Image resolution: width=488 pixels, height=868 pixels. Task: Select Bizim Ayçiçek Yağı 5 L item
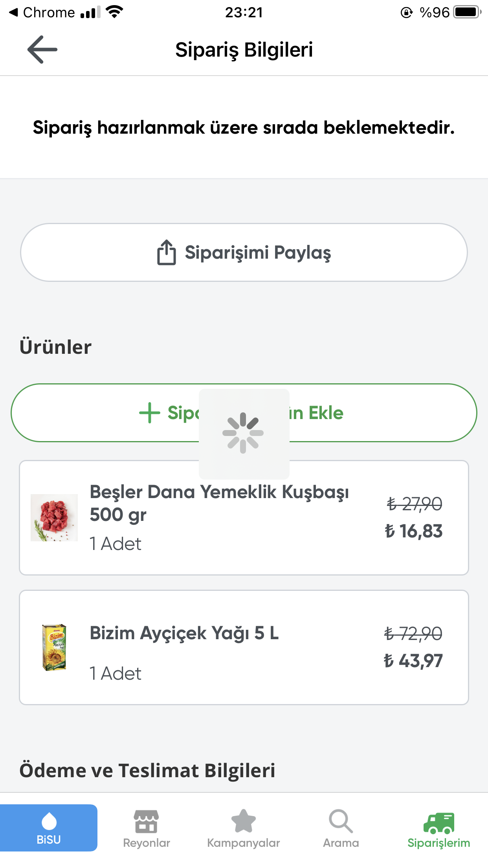tap(184, 633)
